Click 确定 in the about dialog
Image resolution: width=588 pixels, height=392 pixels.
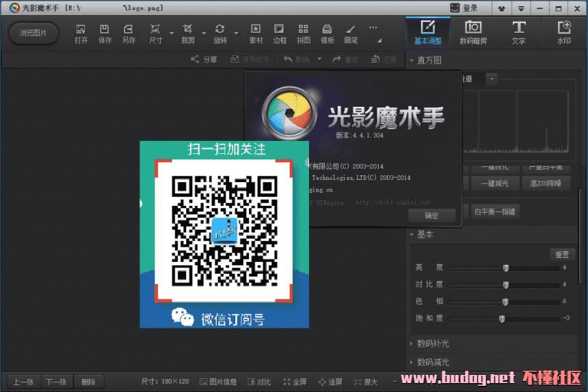[x=431, y=215]
